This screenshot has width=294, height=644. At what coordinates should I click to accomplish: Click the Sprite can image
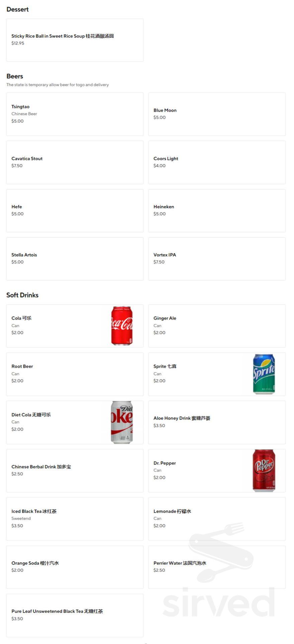click(264, 374)
